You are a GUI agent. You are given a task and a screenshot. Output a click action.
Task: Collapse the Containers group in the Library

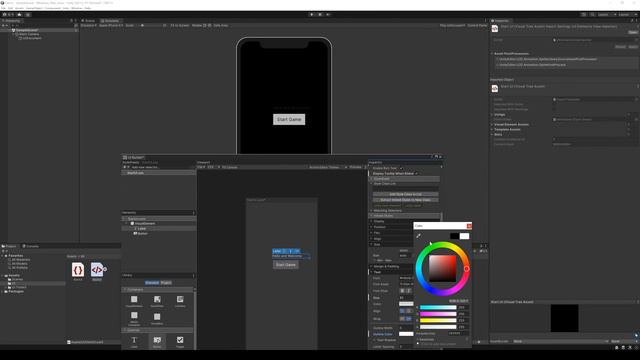(x=158, y=289)
